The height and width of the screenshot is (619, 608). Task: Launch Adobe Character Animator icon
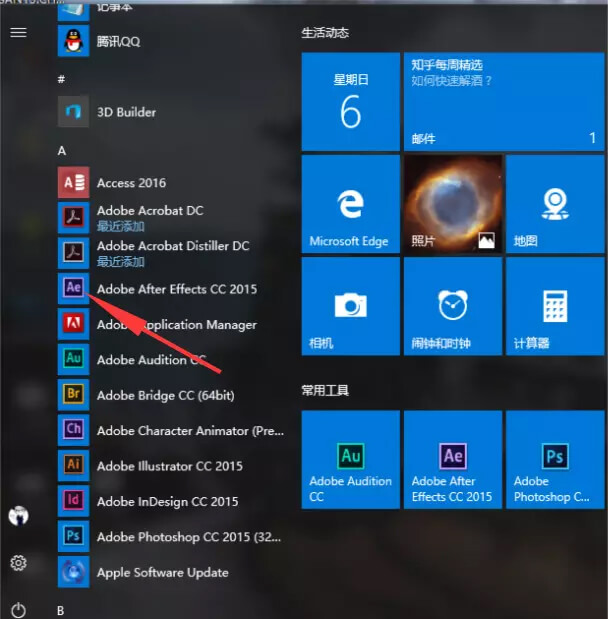[x=73, y=430]
